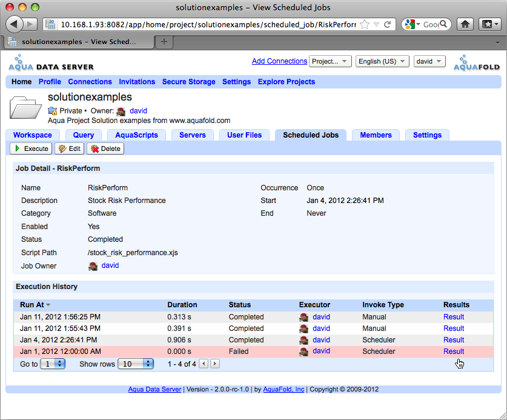Switch to the AquaScripts tab
The width and height of the screenshot is (507, 420).
(x=136, y=135)
